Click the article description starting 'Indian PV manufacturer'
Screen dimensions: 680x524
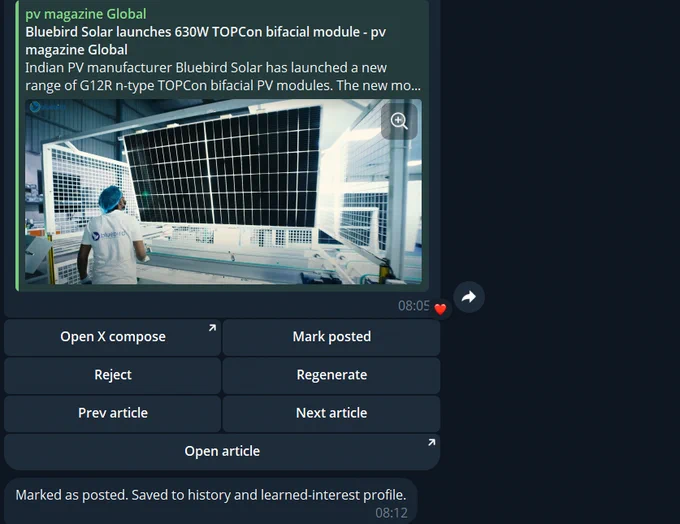[223, 76]
